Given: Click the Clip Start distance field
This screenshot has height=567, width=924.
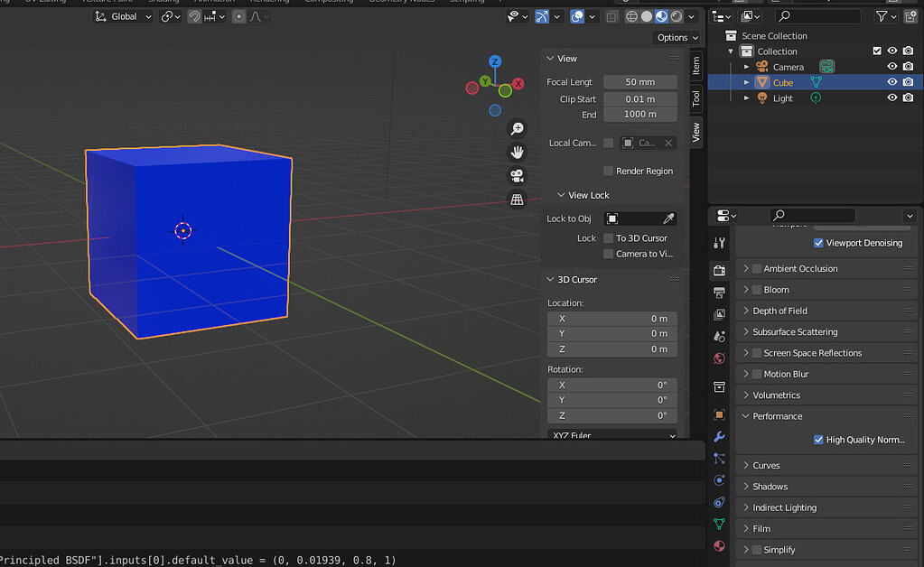Looking at the screenshot, I should click(x=639, y=99).
